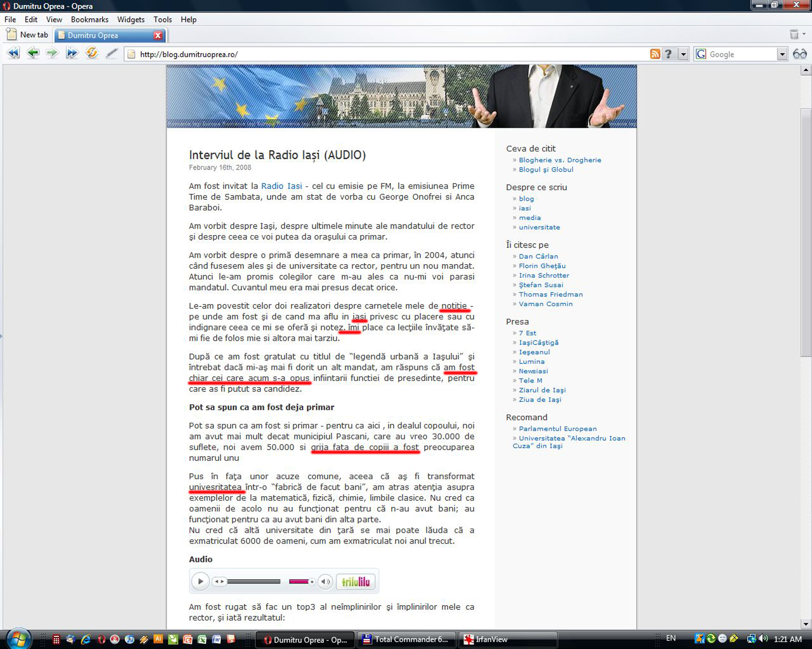The width and height of the screenshot is (812, 649).
Task: Click the wand (pen) icon in the toolbar
Action: (x=111, y=53)
